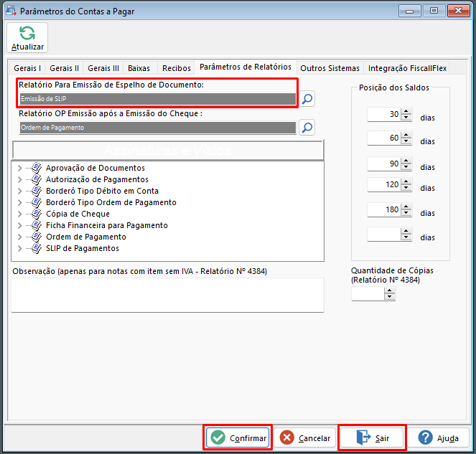Switch to the Gerais I tab
476x454 pixels.
[x=27, y=68]
